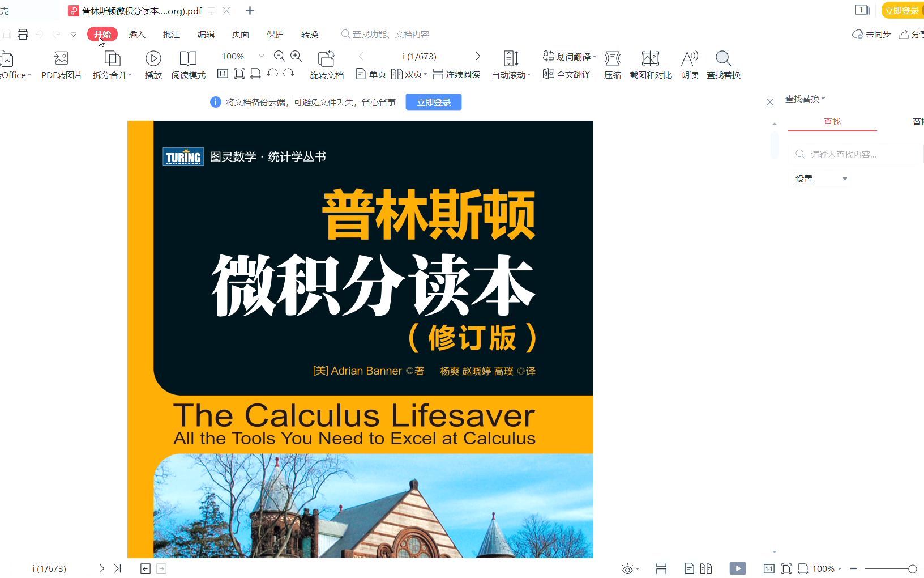The width and height of the screenshot is (924, 578).
Task: Click the 查找替换 toolbar icon
Action: 724,65
